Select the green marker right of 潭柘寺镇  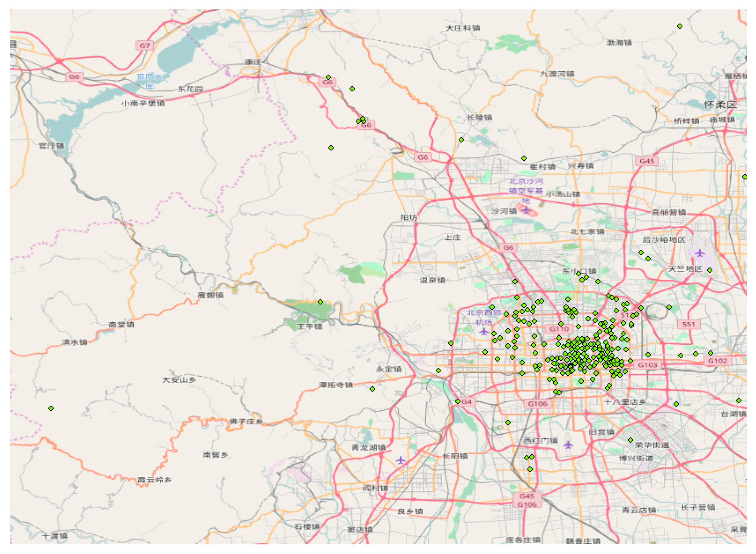click(372, 389)
